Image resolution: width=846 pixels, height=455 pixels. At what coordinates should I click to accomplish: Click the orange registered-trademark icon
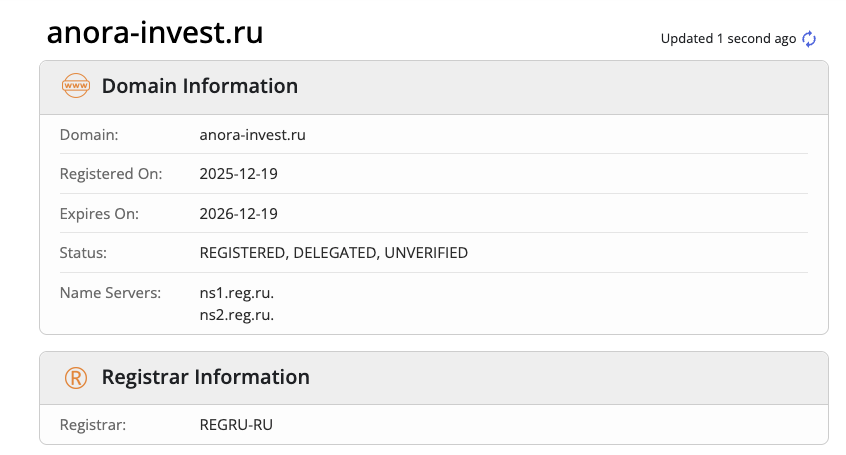tap(76, 378)
